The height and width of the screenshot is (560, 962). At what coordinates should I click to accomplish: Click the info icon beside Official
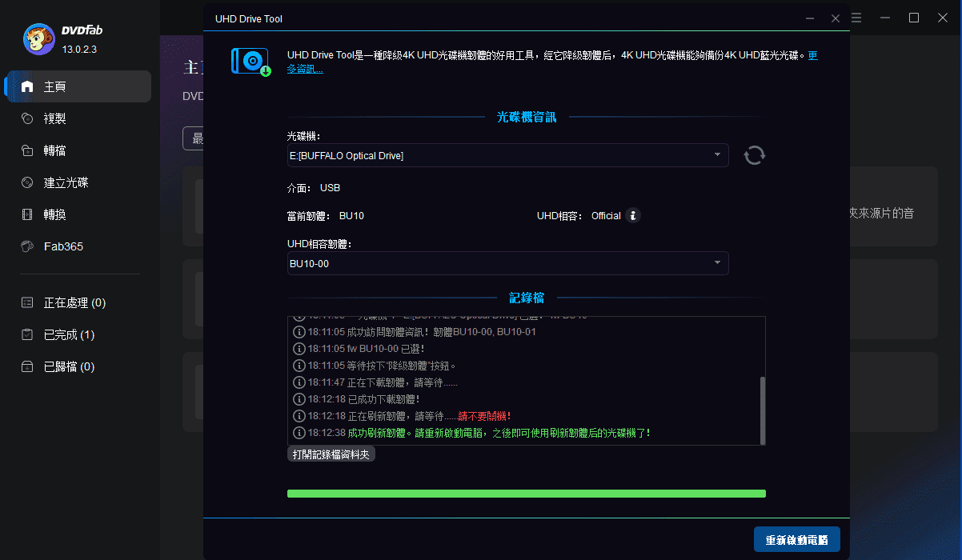633,215
